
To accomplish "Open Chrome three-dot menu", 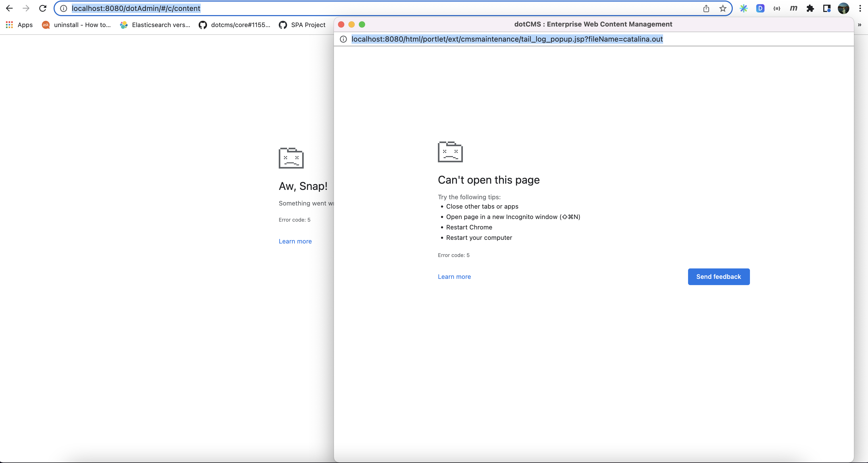I will coord(860,8).
